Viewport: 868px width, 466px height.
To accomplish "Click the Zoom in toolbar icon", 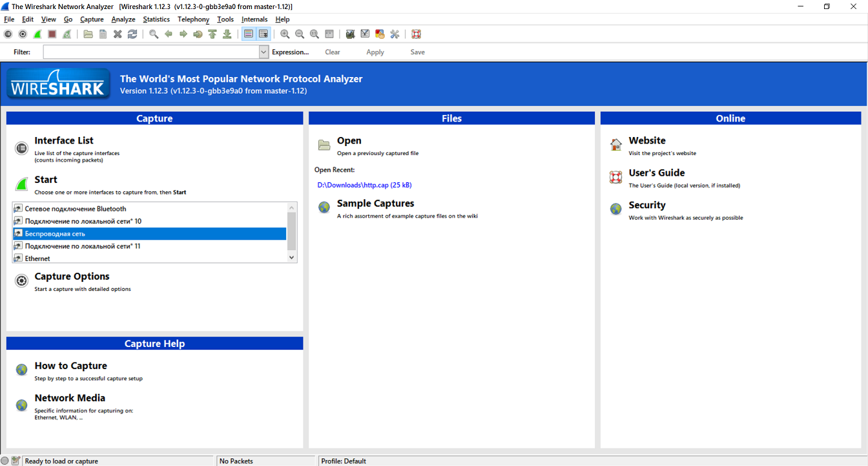I will (x=285, y=34).
